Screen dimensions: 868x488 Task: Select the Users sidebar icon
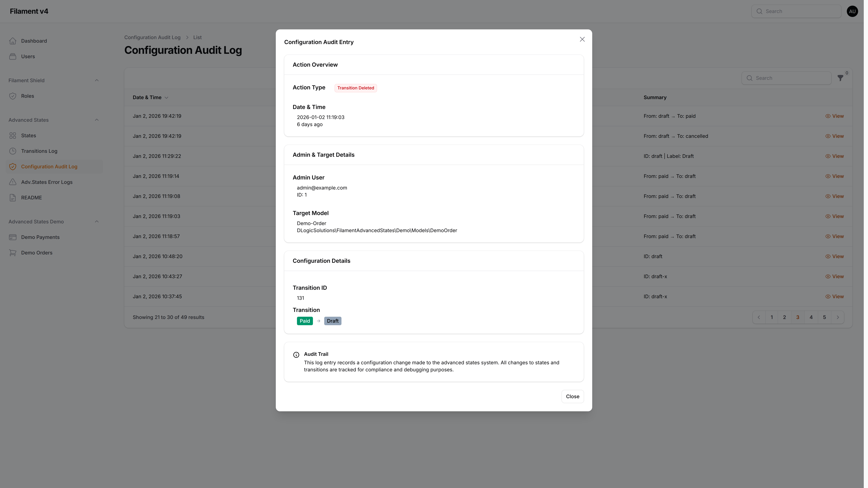pos(13,56)
